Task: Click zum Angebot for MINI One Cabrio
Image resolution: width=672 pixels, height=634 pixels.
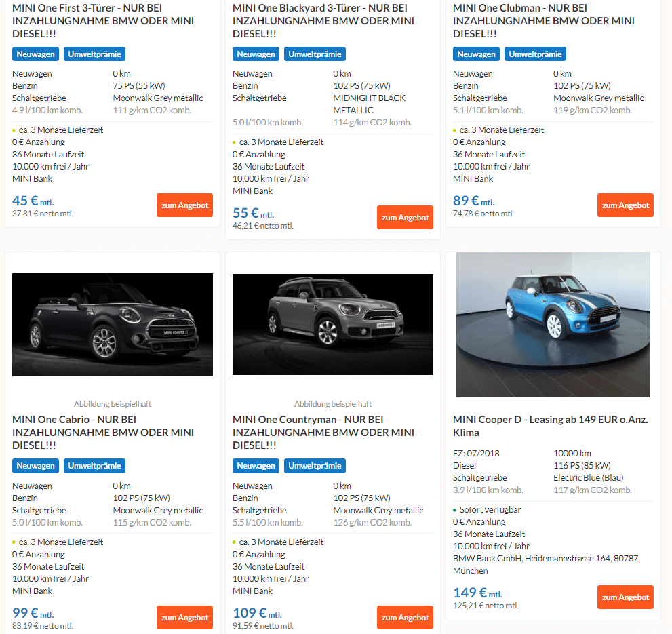Action: tap(184, 617)
